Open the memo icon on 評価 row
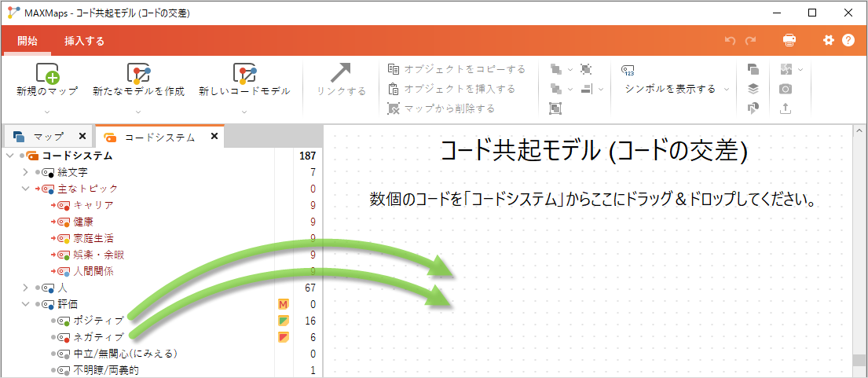This screenshot has width=868, height=378. coord(284,304)
